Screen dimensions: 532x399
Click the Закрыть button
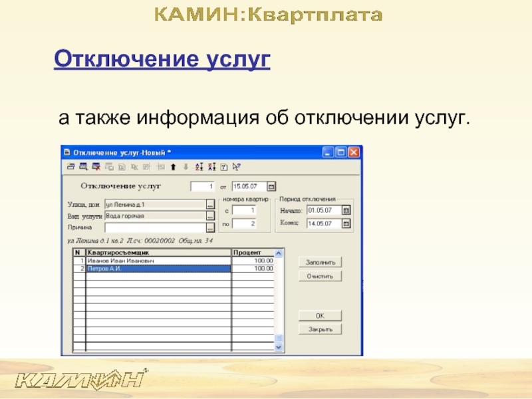pyautogui.click(x=320, y=329)
